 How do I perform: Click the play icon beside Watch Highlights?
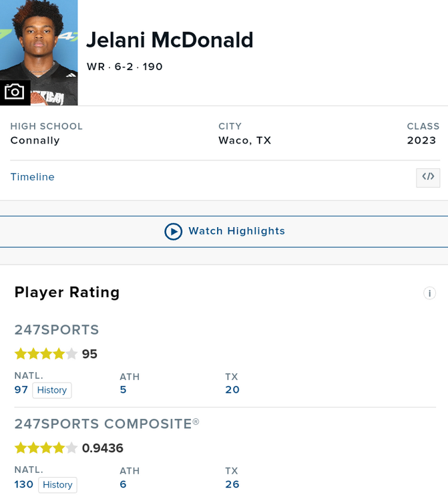pos(173,231)
